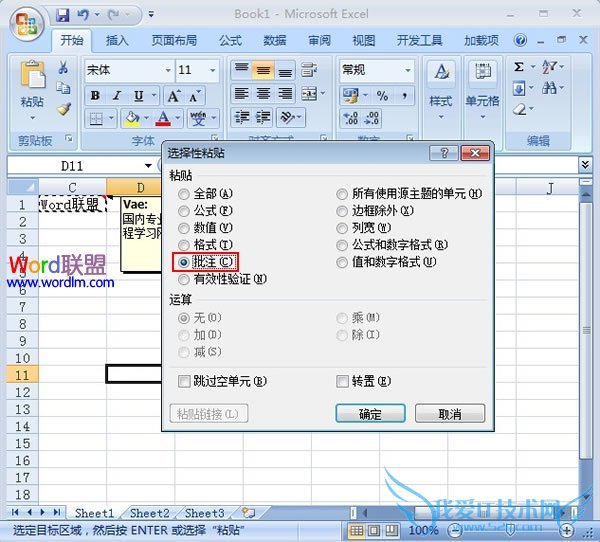The image size is (600, 542).
Task: Apply underline formatting
Action: point(139,96)
